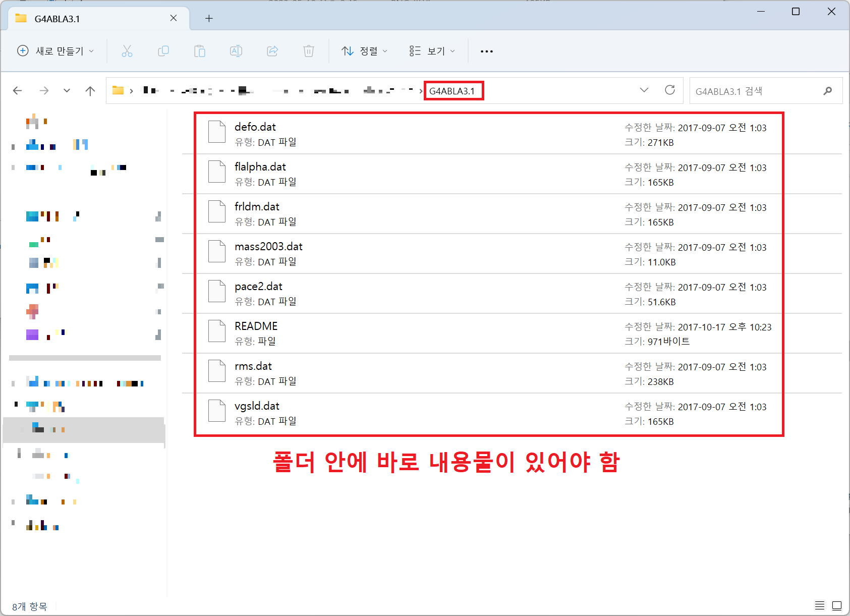Add a new tab with plus button
The height and width of the screenshot is (616, 850).
(x=209, y=19)
